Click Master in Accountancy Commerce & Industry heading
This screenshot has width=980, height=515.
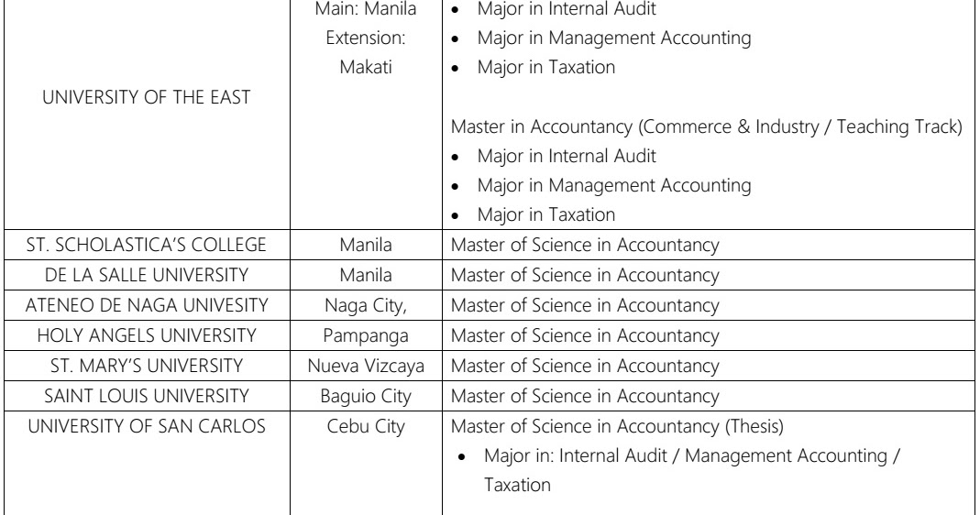706,126
